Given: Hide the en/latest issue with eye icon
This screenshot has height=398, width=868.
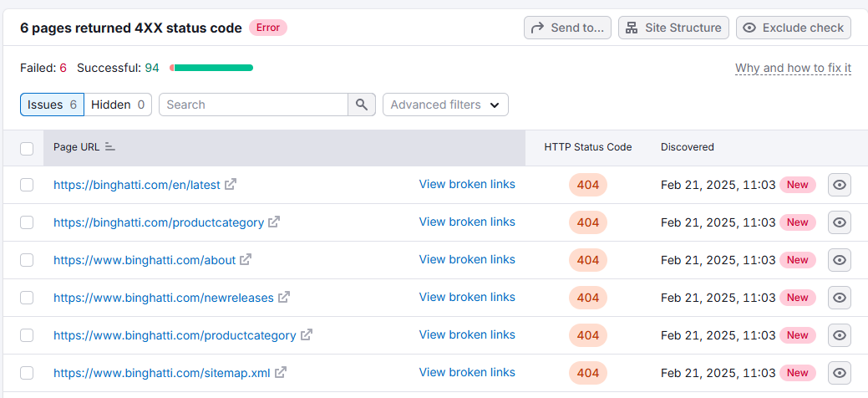Looking at the screenshot, I should click(x=840, y=185).
